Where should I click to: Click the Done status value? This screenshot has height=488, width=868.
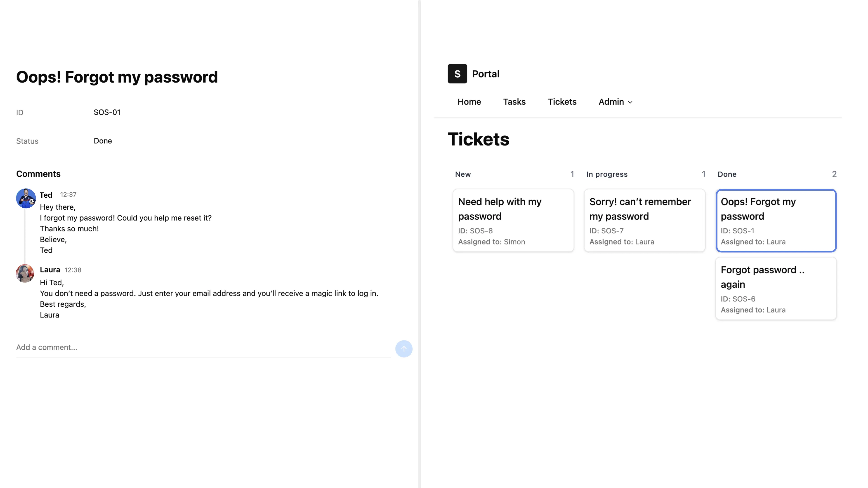103,141
